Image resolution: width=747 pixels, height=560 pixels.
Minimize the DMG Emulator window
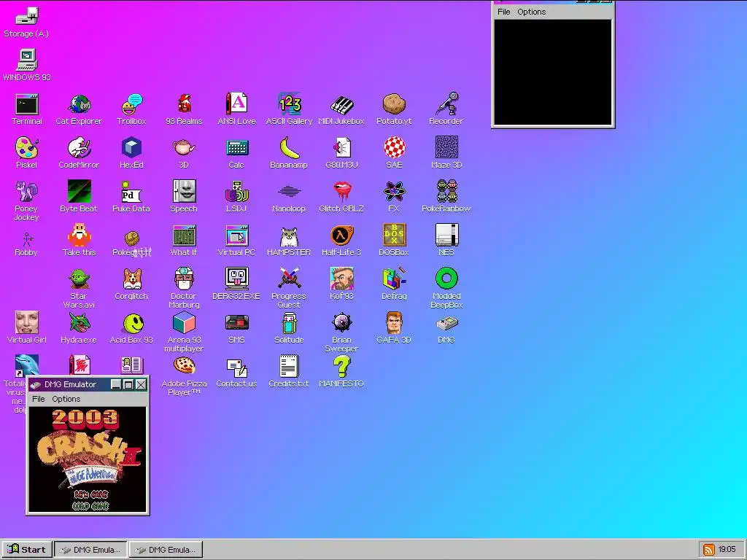(116, 384)
